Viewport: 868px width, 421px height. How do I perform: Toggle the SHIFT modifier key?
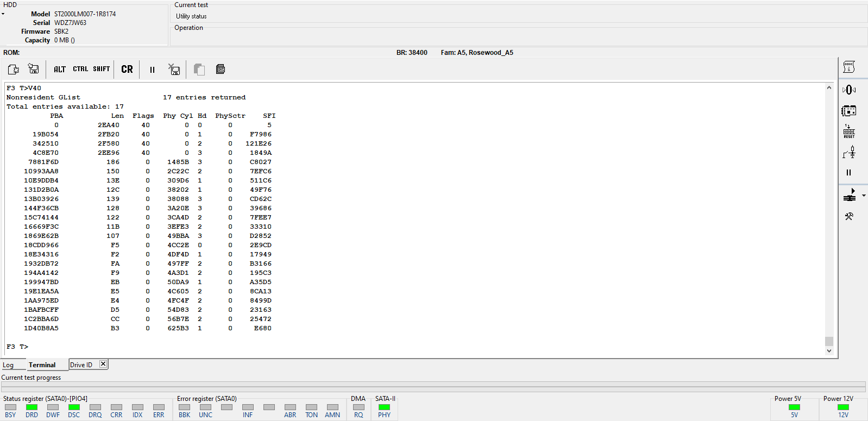[x=102, y=69]
